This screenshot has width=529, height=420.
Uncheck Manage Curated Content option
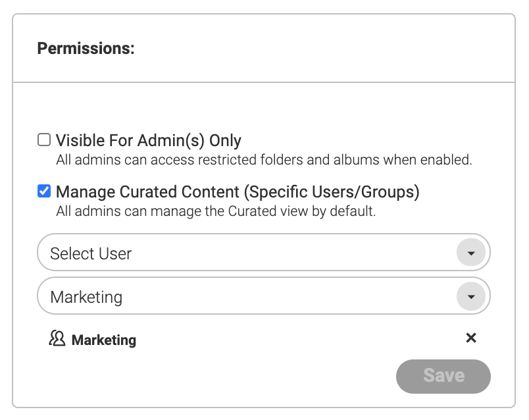pos(44,191)
